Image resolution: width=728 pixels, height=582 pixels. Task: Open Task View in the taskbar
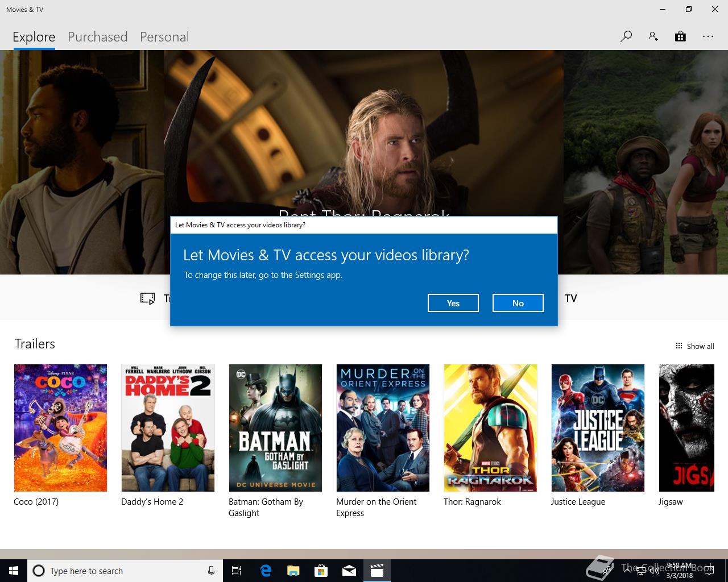click(x=237, y=571)
